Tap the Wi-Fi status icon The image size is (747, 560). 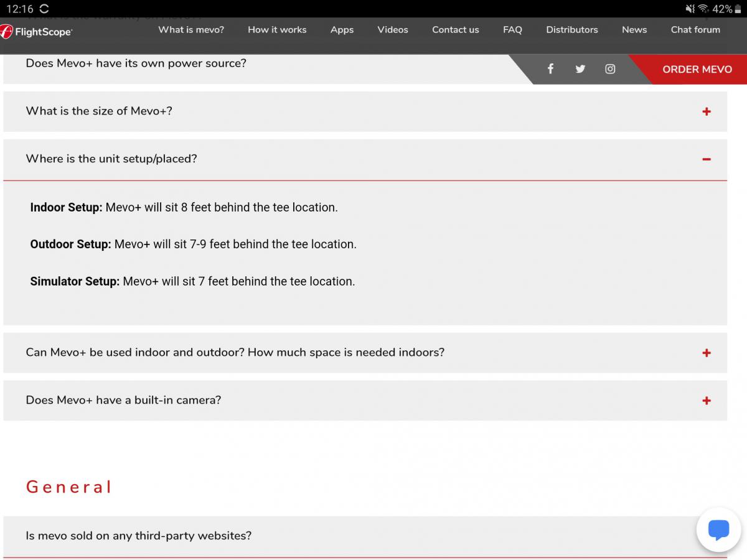[x=703, y=9]
